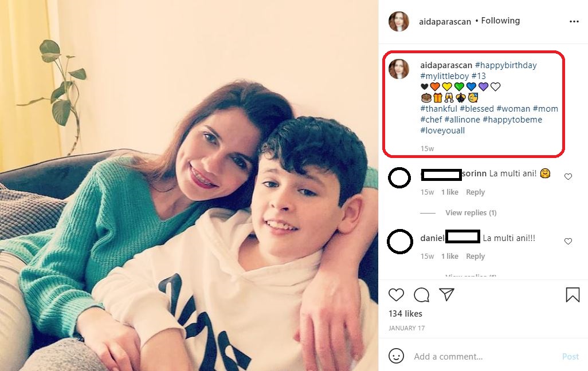This screenshot has width=588, height=371.
Task: Open aidaparascan profile picture in header
Action: click(398, 21)
